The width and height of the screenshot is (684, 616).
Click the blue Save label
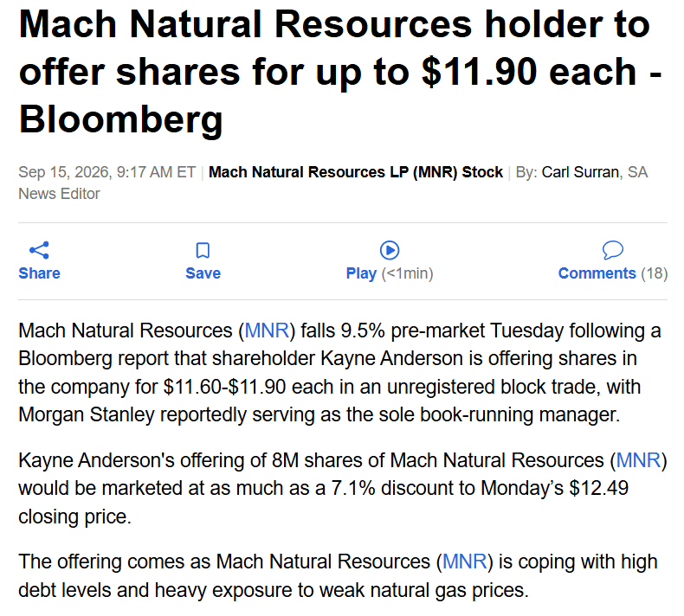(203, 273)
